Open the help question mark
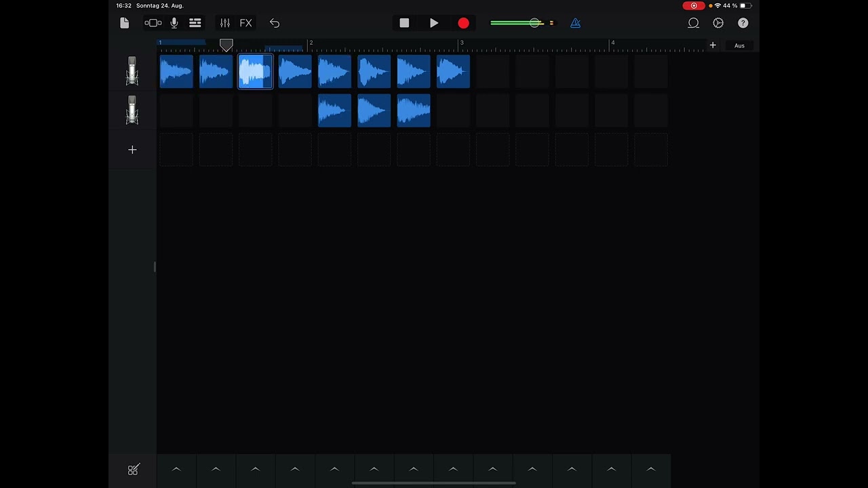 point(743,23)
